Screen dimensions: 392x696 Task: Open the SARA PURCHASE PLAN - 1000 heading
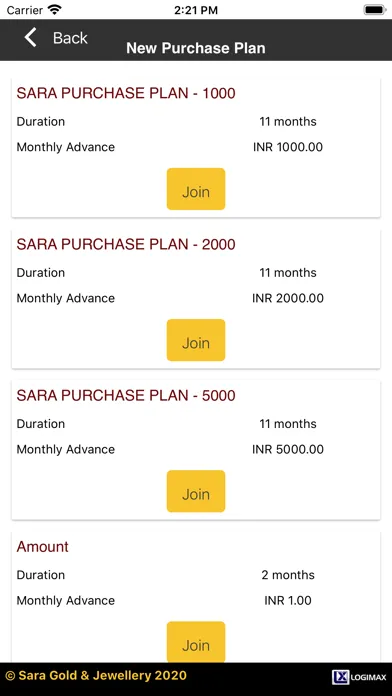pos(126,93)
